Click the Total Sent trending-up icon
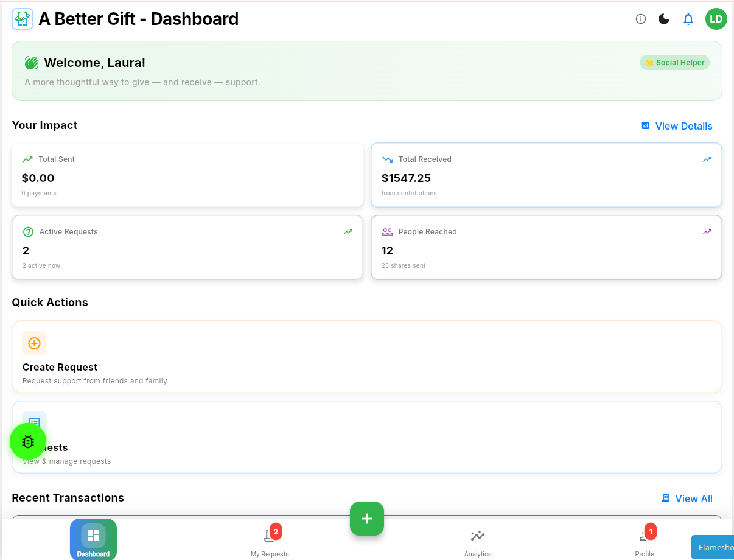 (27, 159)
